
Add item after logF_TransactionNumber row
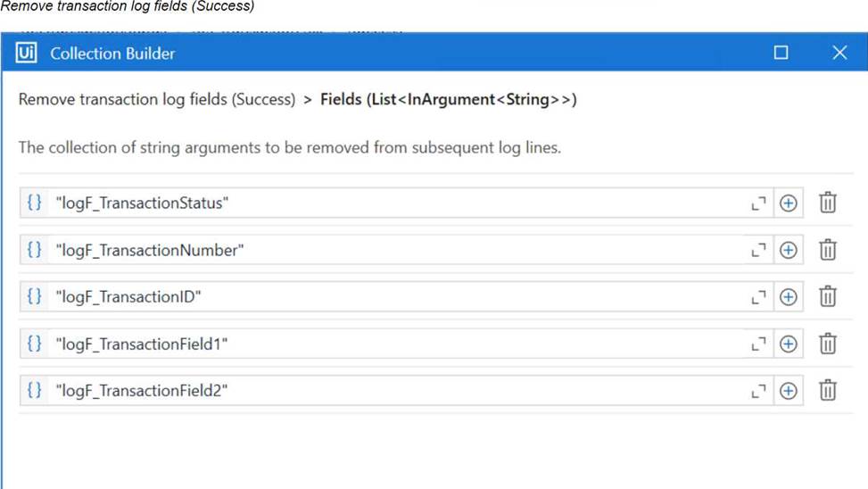[789, 251]
